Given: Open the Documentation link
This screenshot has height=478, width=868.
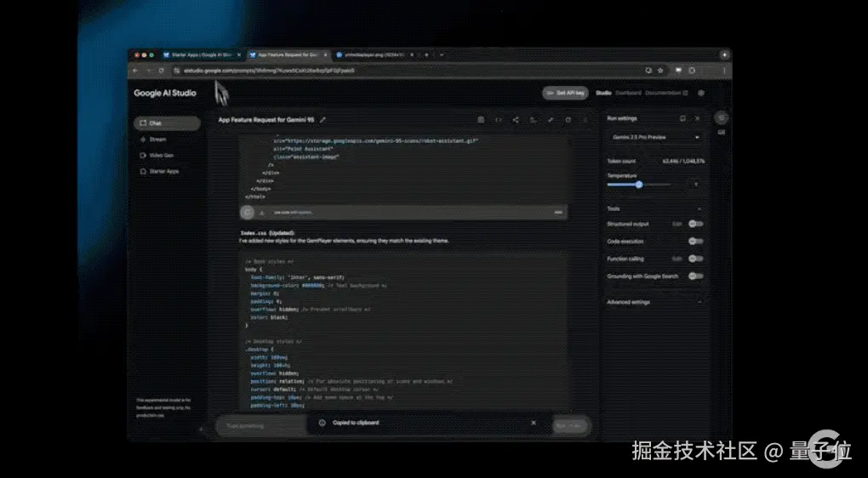Looking at the screenshot, I should click(x=666, y=93).
